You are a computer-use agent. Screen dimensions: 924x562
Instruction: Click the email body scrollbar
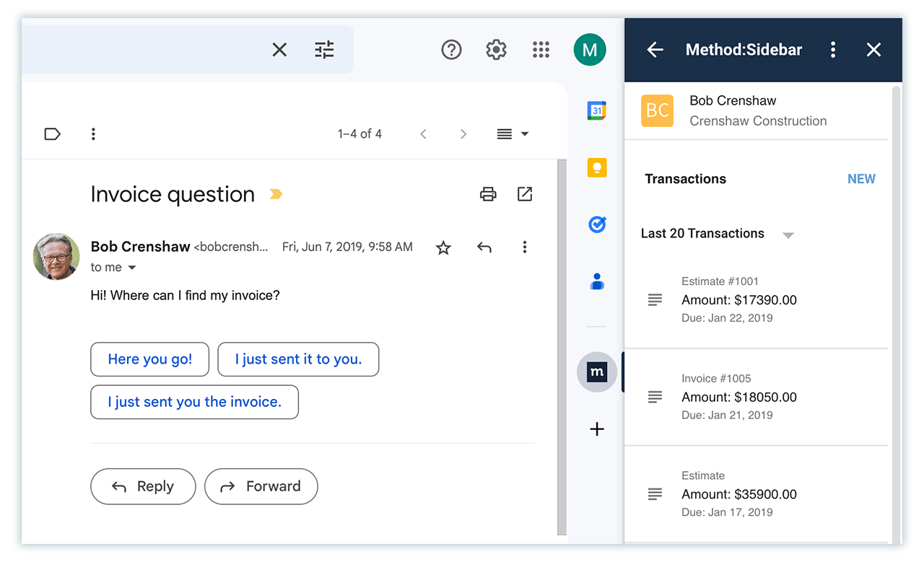pyautogui.click(x=562, y=347)
